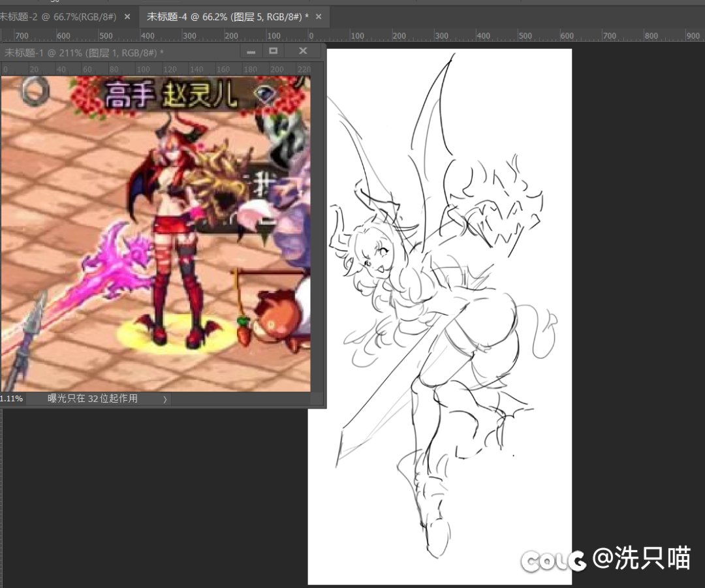Click the 未标题-1 window title bar
The height and width of the screenshot is (588, 705).
tap(121, 53)
